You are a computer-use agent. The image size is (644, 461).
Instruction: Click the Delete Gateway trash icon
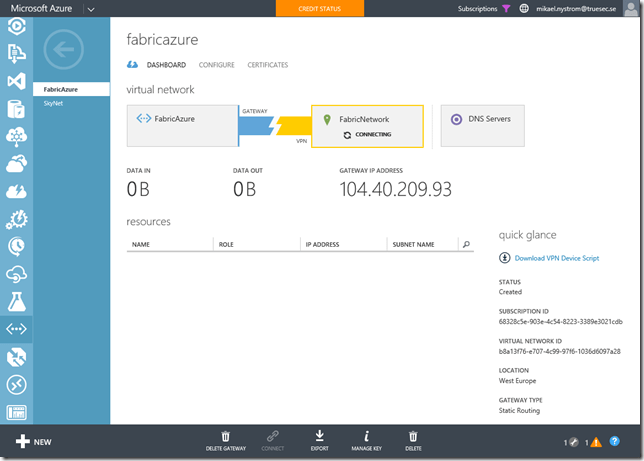[225, 436]
